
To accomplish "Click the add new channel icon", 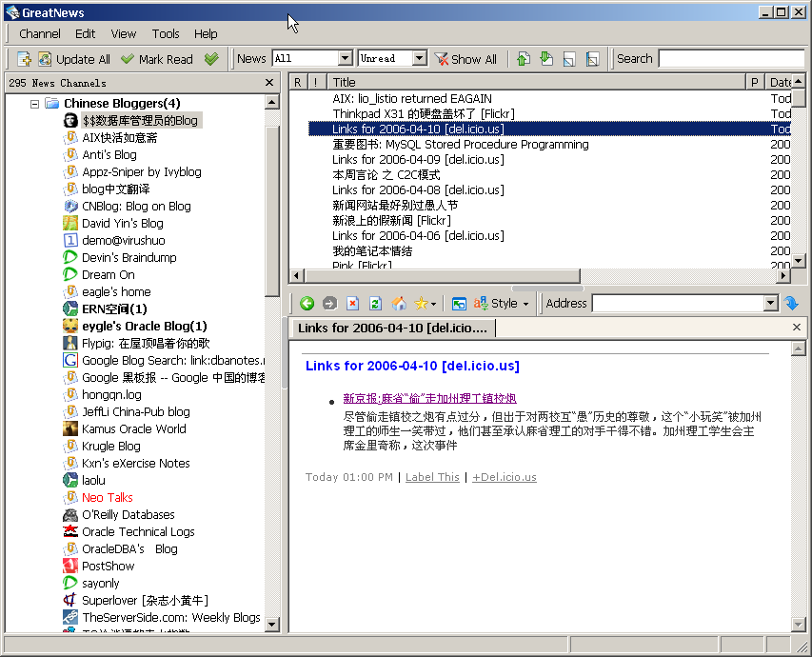I will click(24, 59).
